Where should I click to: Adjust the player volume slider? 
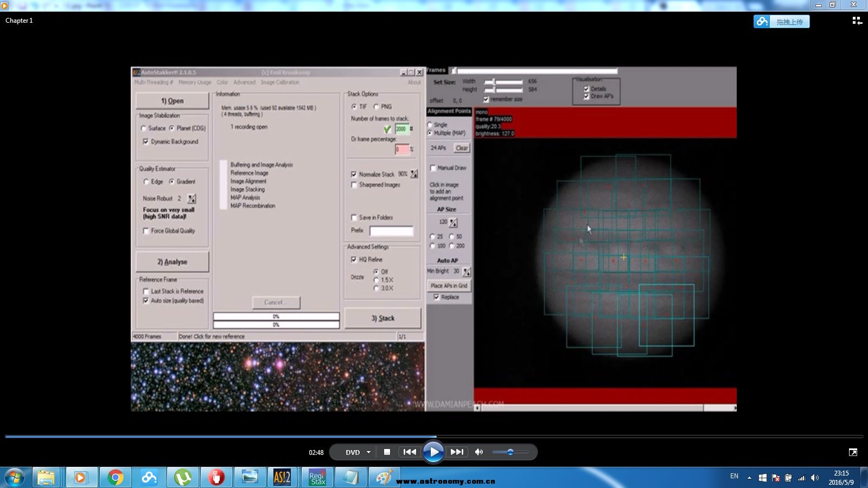pos(510,452)
